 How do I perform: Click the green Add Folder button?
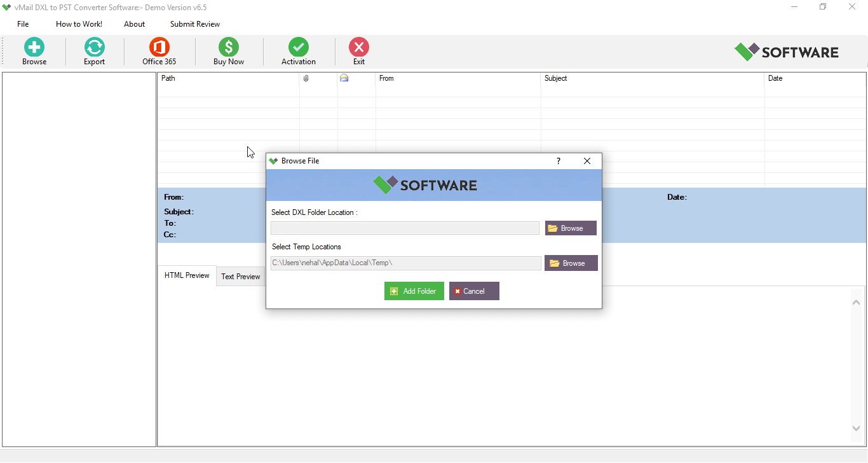(414, 291)
